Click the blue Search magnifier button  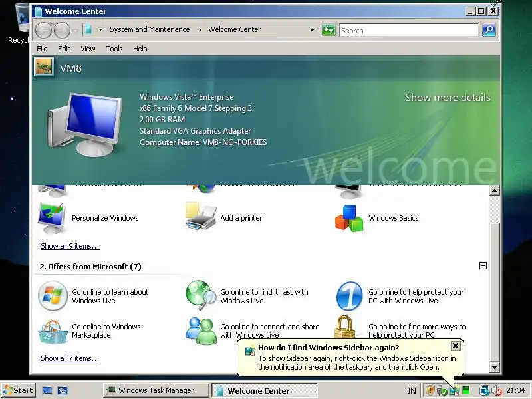click(489, 30)
